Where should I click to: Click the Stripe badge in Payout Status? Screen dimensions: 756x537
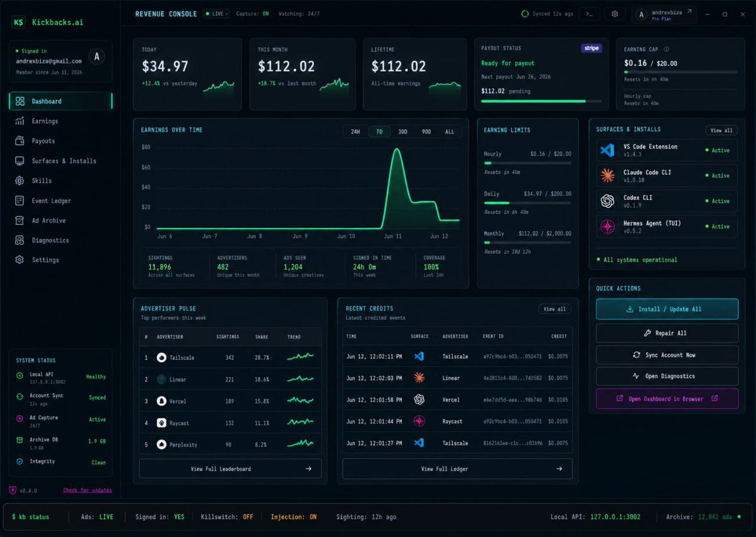coord(591,48)
